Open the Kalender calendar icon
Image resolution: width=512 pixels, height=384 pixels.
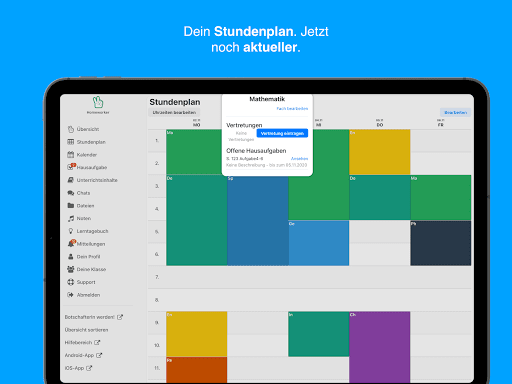[x=71, y=155]
